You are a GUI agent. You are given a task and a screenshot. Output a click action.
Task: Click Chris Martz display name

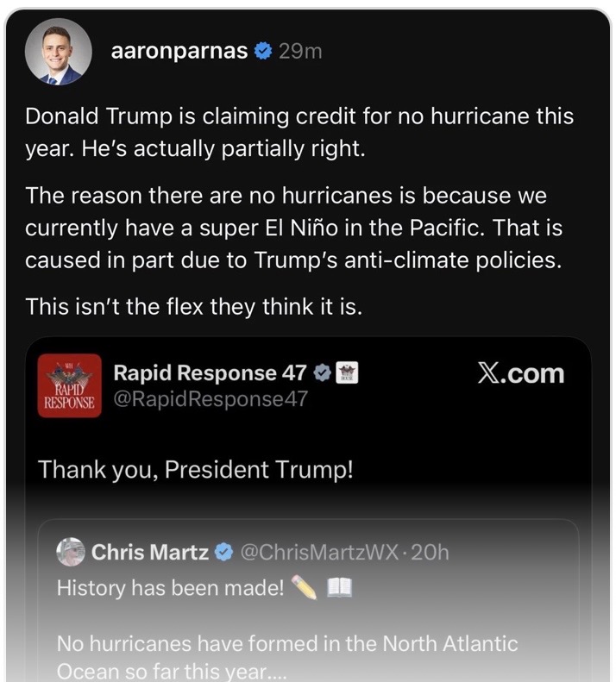click(150, 552)
